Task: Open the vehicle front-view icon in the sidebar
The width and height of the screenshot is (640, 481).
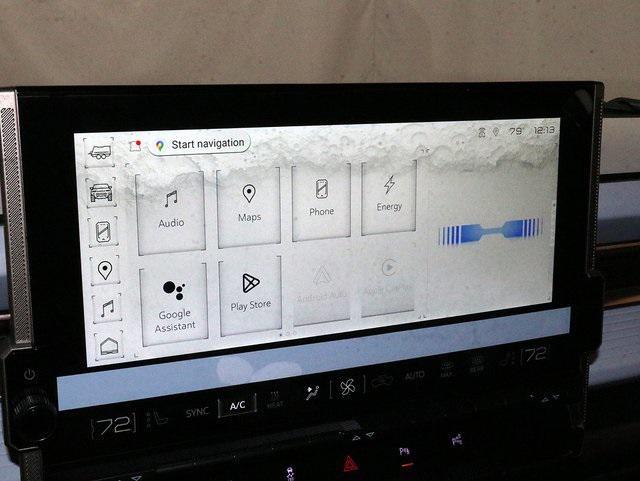Action: (x=101, y=192)
